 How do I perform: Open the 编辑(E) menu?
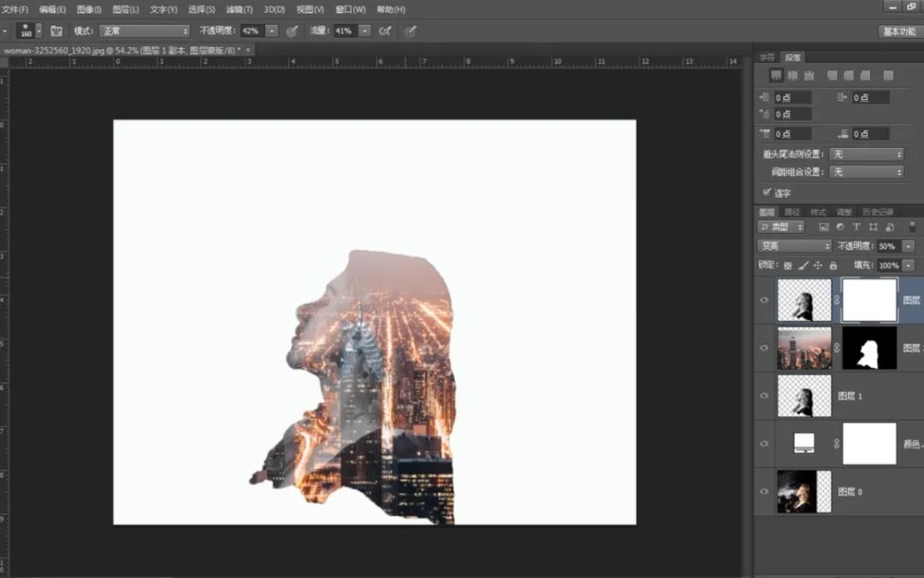point(52,9)
